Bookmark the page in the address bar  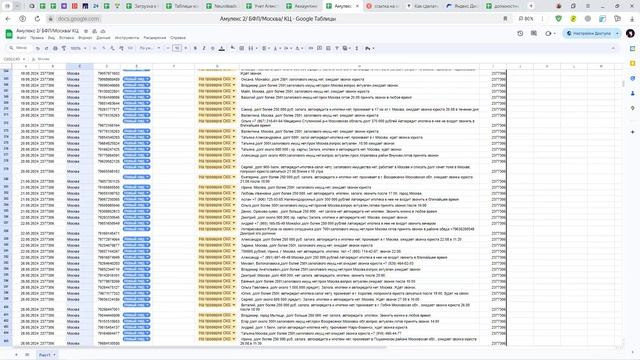(x=505, y=19)
